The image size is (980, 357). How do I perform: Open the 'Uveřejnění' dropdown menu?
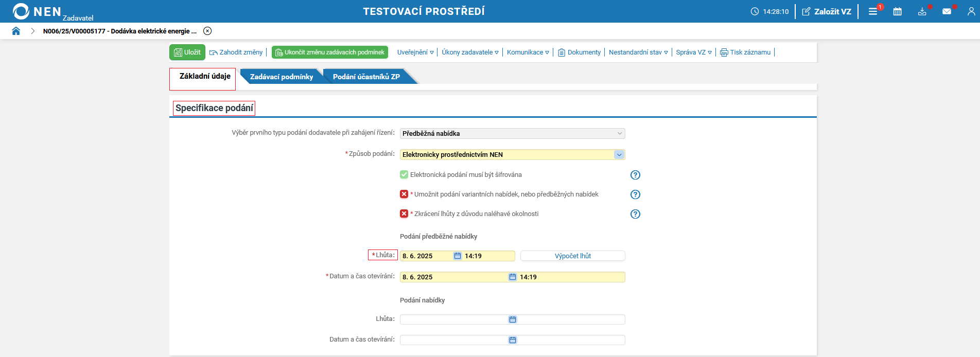(415, 52)
